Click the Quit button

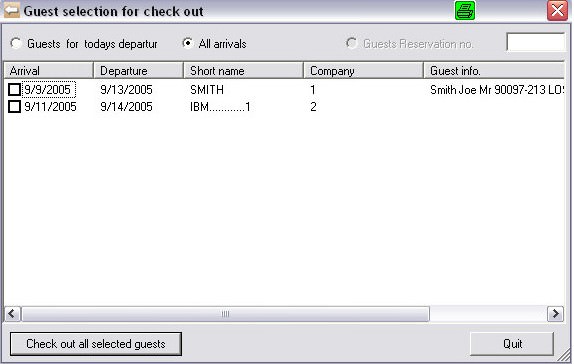coord(512,343)
